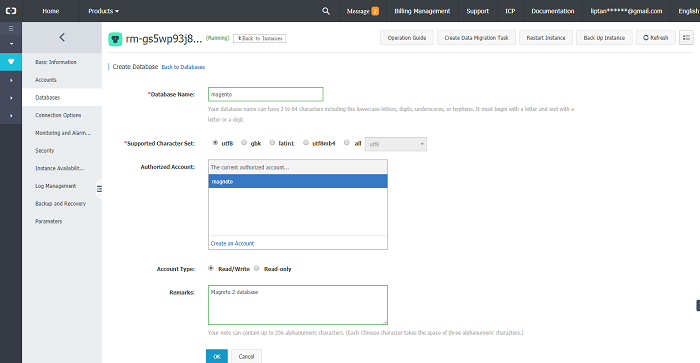Click the Cancel button
The width and height of the screenshot is (700, 363).
(x=246, y=356)
